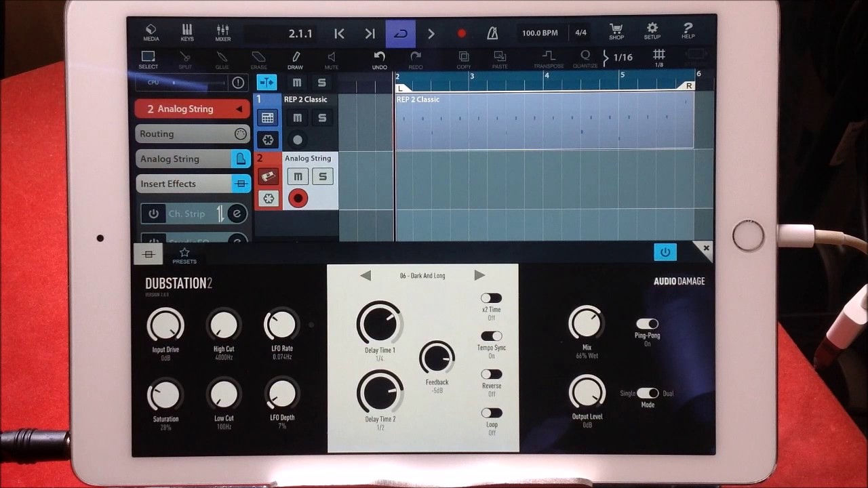Toggle the metronome icon
The image size is (868, 488).
coord(493,33)
